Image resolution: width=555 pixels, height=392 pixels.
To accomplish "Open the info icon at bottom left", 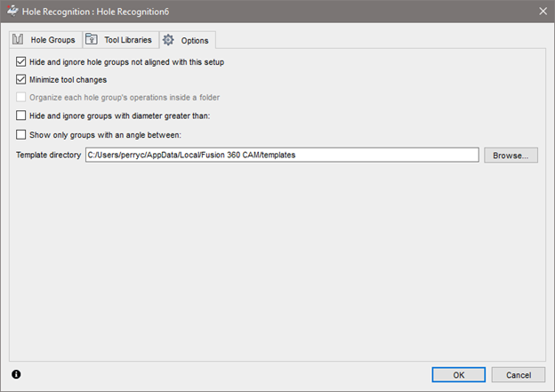I will pos(16,374).
